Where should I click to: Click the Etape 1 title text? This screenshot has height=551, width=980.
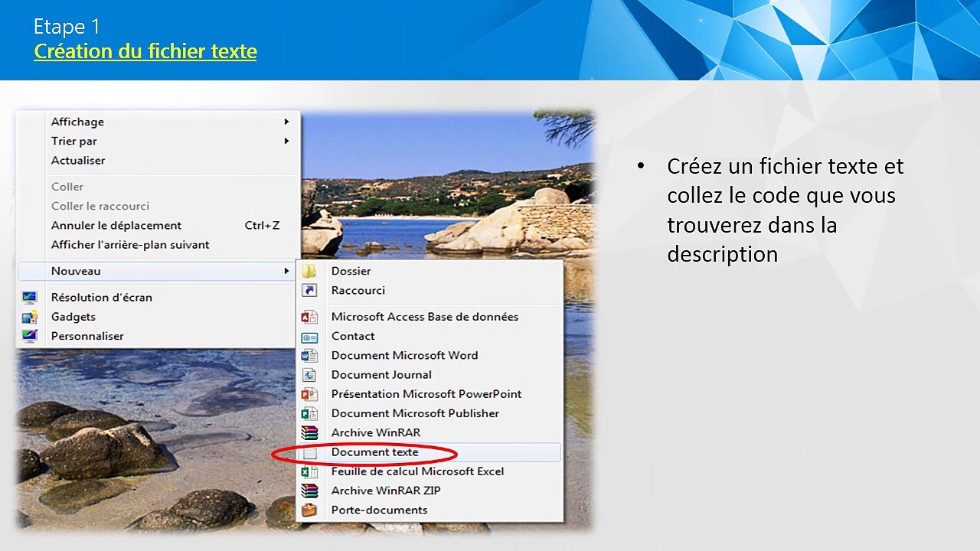pos(67,27)
